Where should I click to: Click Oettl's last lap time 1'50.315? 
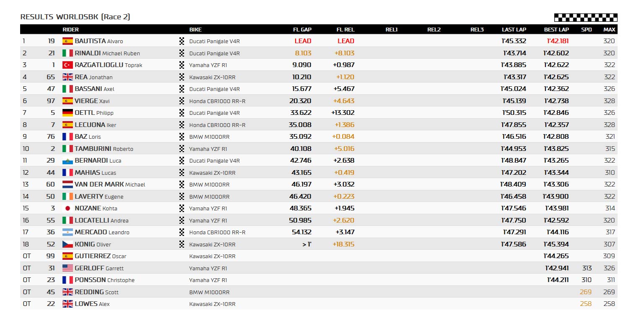pyautogui.click(x=514, y=113)
